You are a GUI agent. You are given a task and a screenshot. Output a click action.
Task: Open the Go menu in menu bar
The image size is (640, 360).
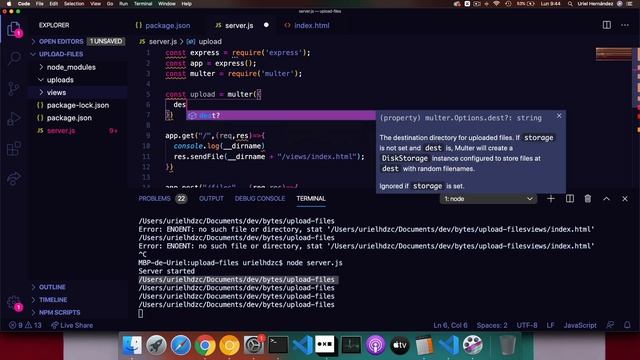pos(110,4)
